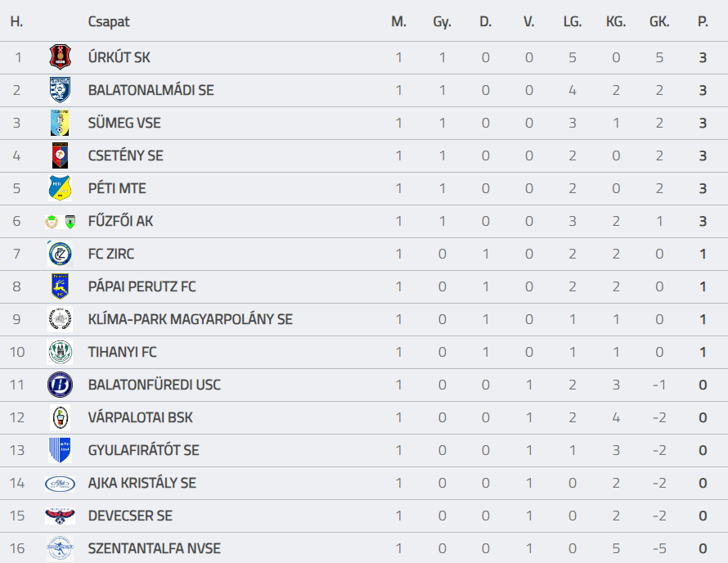Click the Sümeg VSE club badge
The width and height of the screenshot is (728, 563).
click(x=60, y=123)
